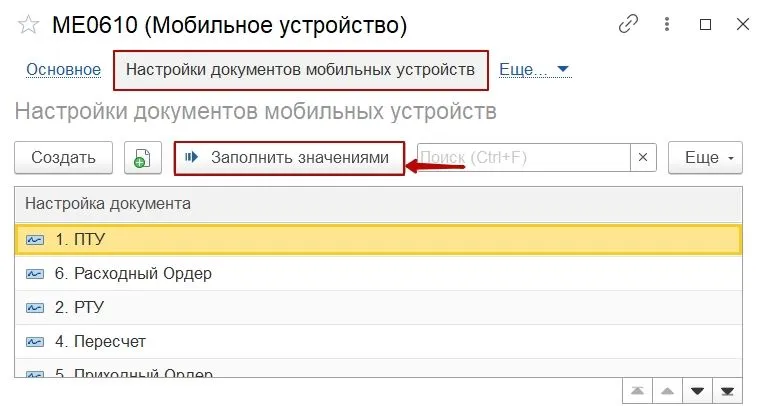764x406 pixels.
Task: Jump to the first row with the top arrow
Action: coord(636,389)
